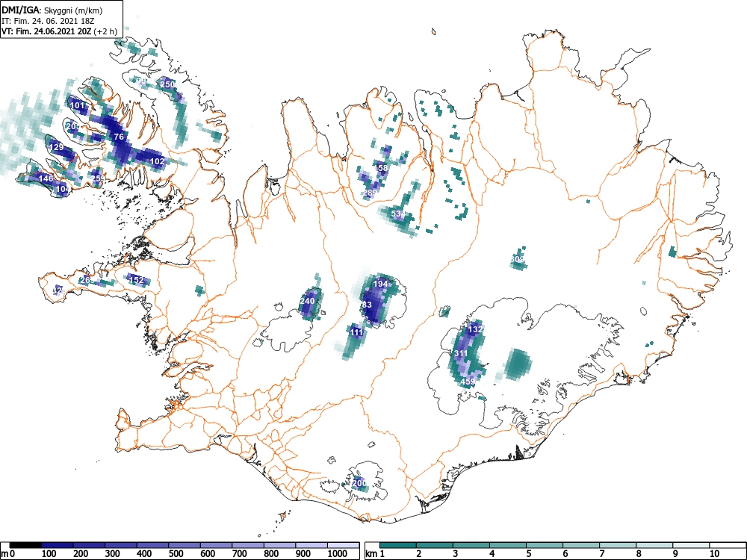Viewport: 747px width, 560px height.
Task: Click the 146 value on the map
Action: tap(46, 178)
